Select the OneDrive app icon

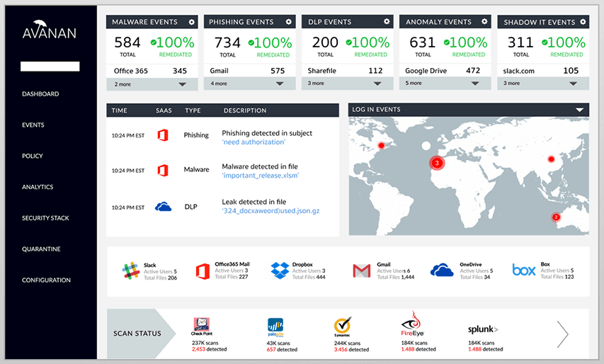[x=442, y=270]
